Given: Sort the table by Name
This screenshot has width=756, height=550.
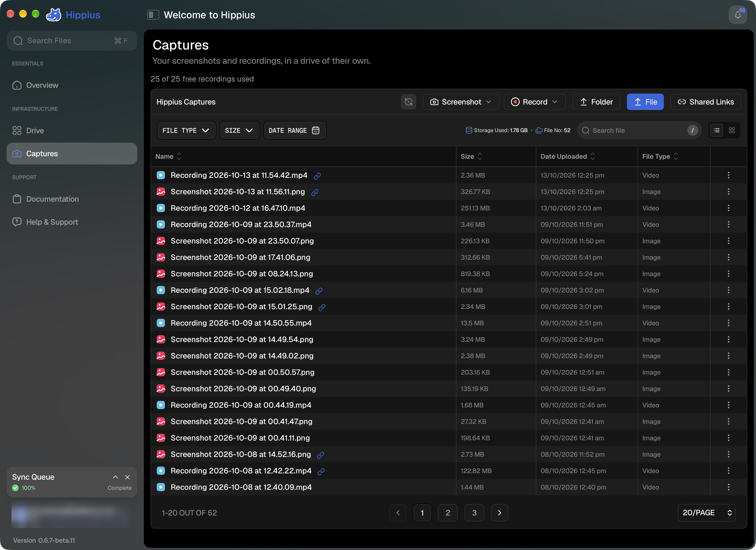Looking at the screenshot, I should 168,157.
